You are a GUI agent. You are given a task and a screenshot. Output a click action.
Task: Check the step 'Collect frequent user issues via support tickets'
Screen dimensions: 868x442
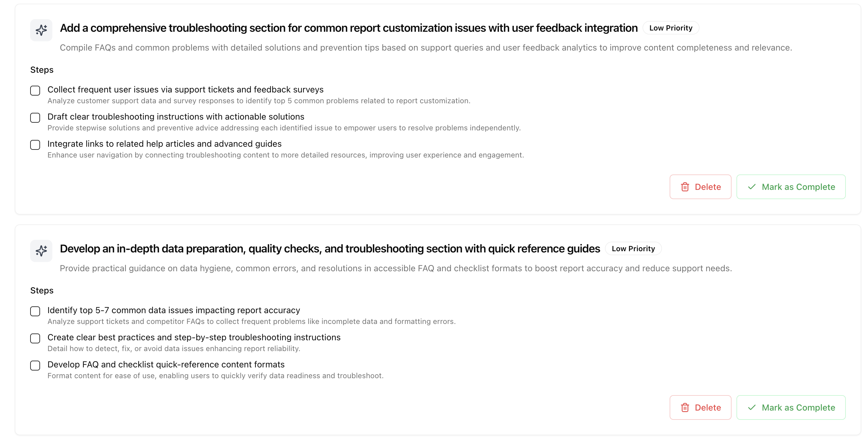35,90
